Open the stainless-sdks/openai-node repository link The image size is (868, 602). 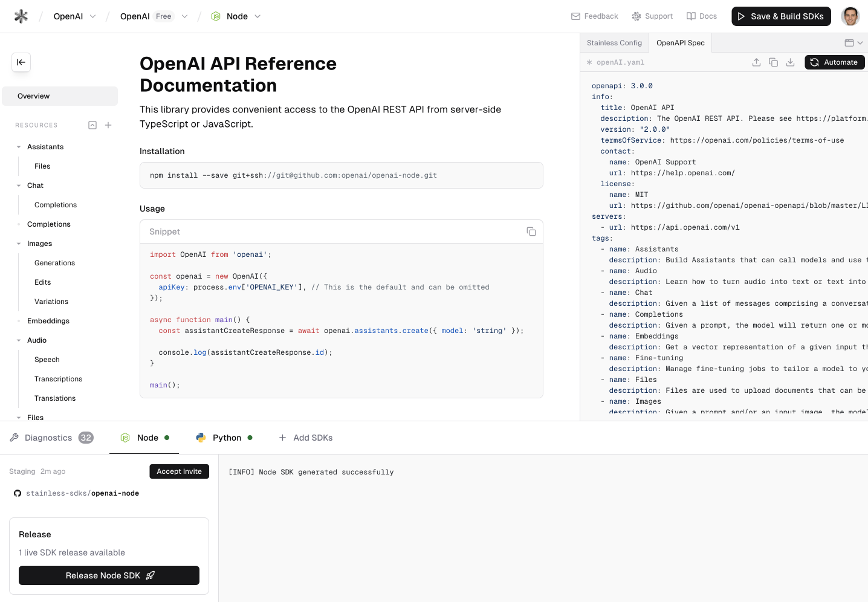point(82,493)
